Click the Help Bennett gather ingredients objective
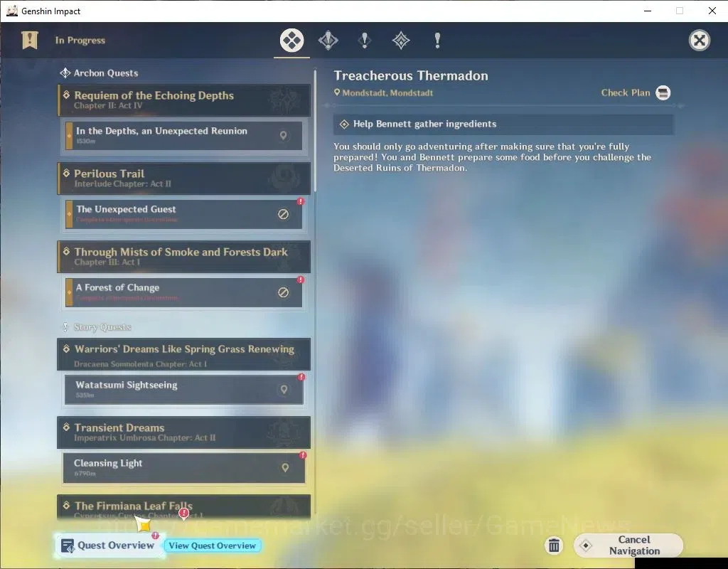Image resolution: width=728 pixels, height=569 pixels. [x=504, y=124]
